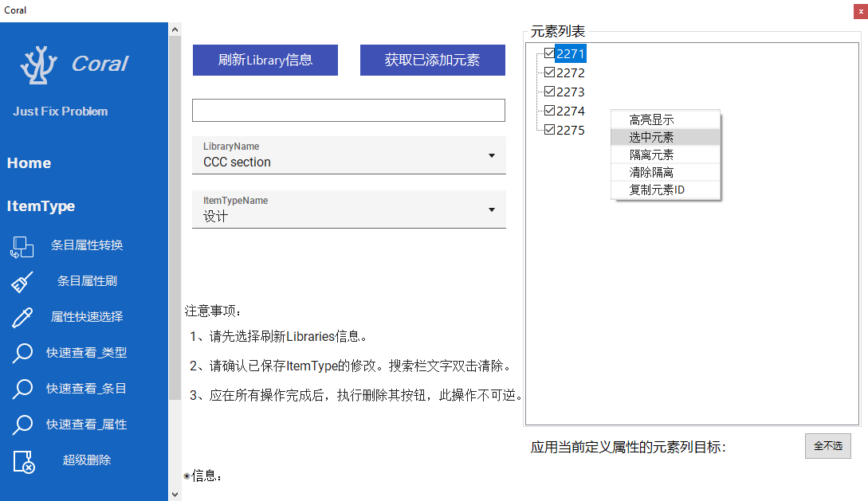The width and height of the screenshot is (868, 501).
Task: Click the 属性快速选择 pen icon
Action: point(22,317)
